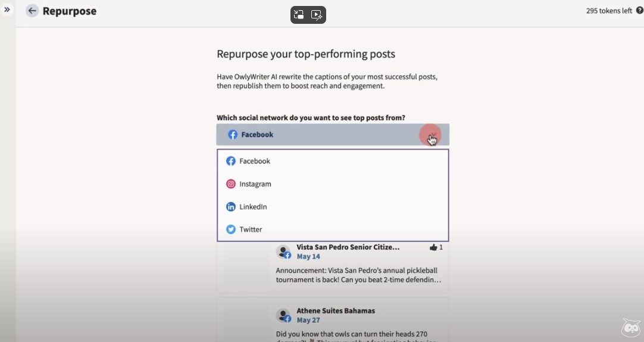Click the 'Repurpose your top-performing posts' heading
Viewport: 644px width, 342px height.
[306, 54]
